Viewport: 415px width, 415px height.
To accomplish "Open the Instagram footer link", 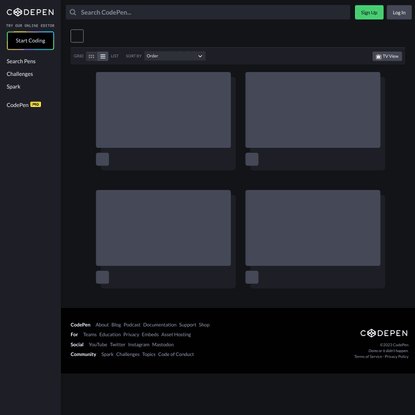I will [x=139, y=344].
